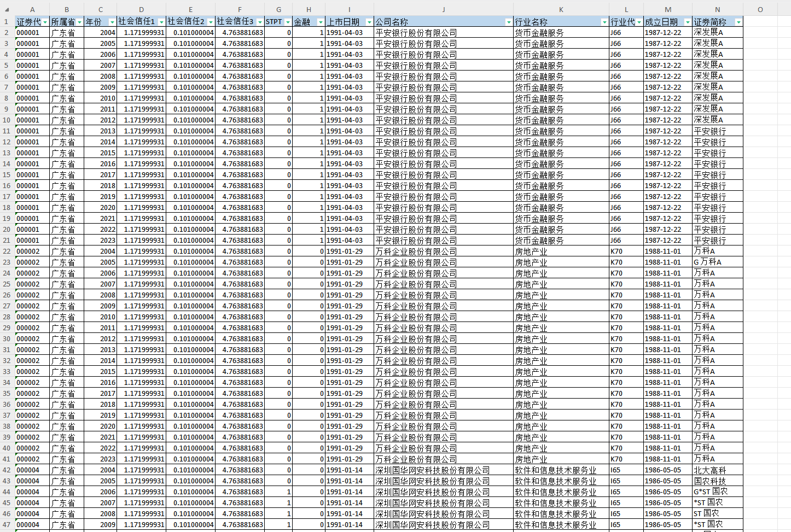Open the 证券代 column filter dropdown
Viewport: 791px width, 532px height.
tap(45, 22)
